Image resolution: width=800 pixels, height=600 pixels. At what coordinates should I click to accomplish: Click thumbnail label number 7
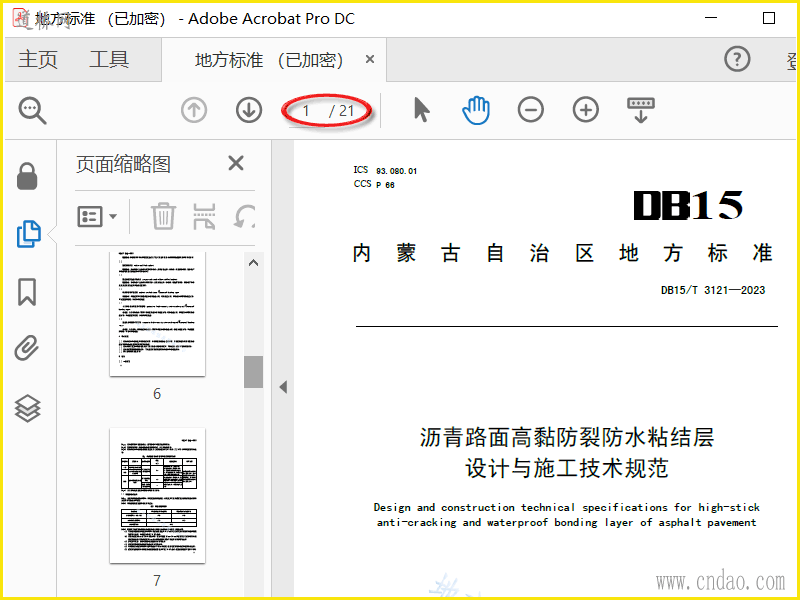(157, 581)
